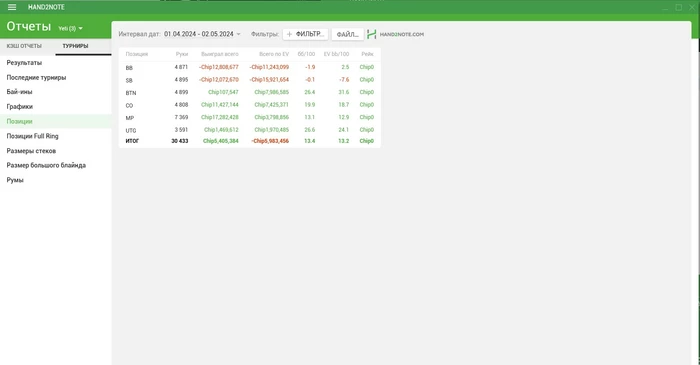The height and width of the screenshot is (365, 700).
Task: Switch to the ТУРНИРЫ tab
Action: point(75,46)
